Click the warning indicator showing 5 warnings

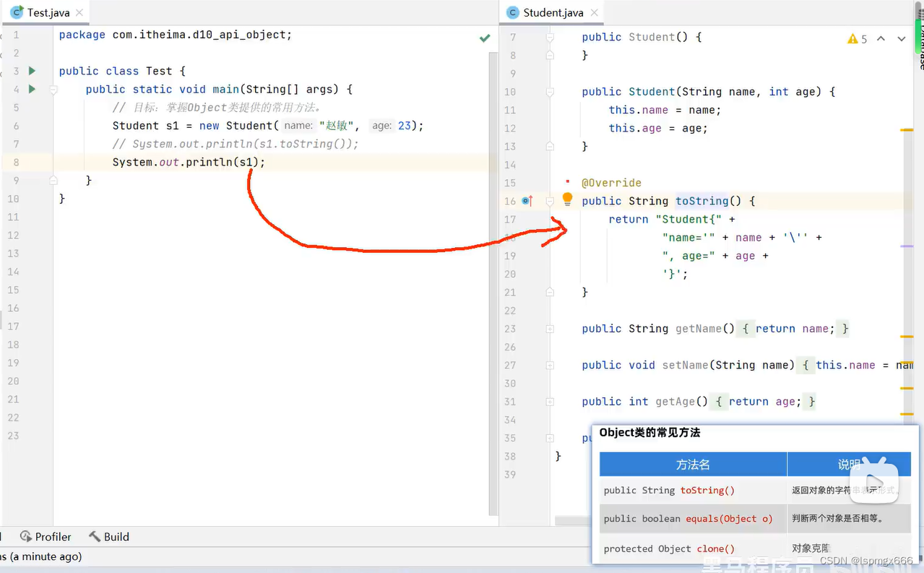[857, 39]
